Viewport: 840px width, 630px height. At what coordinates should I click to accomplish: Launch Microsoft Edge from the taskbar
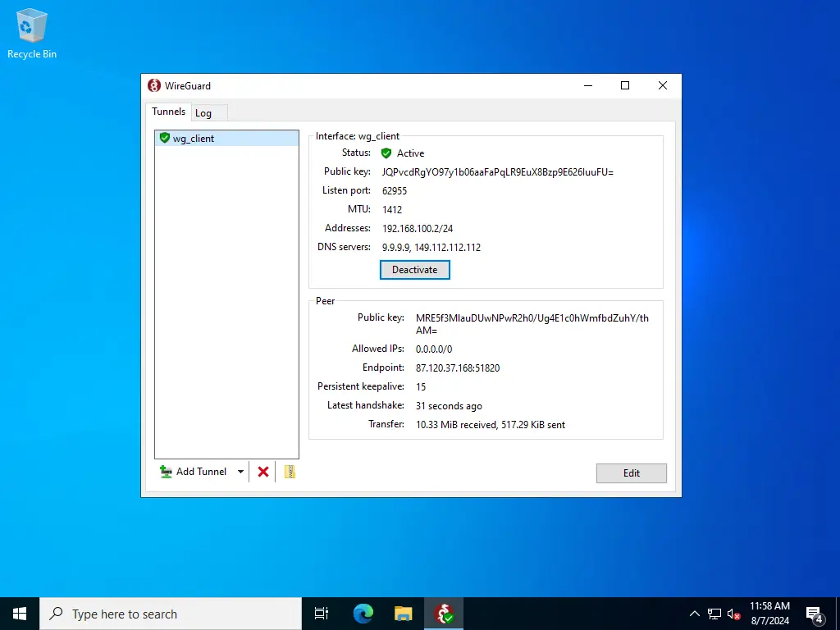tap(363, 614)
